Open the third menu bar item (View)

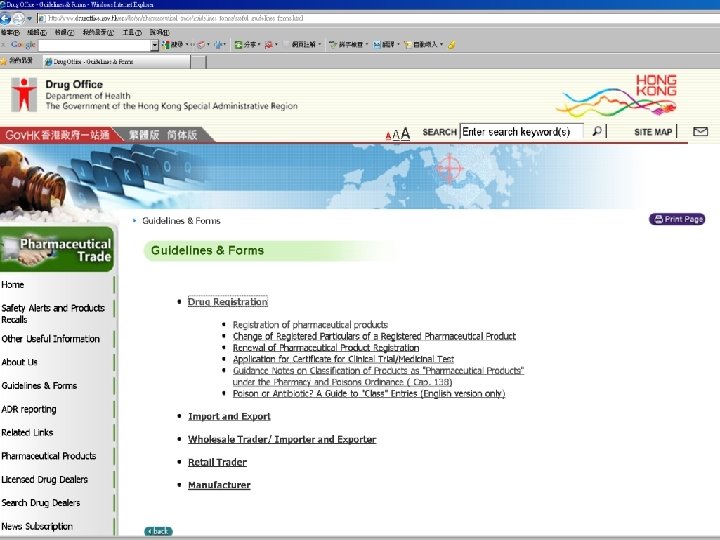coord(64,32)
